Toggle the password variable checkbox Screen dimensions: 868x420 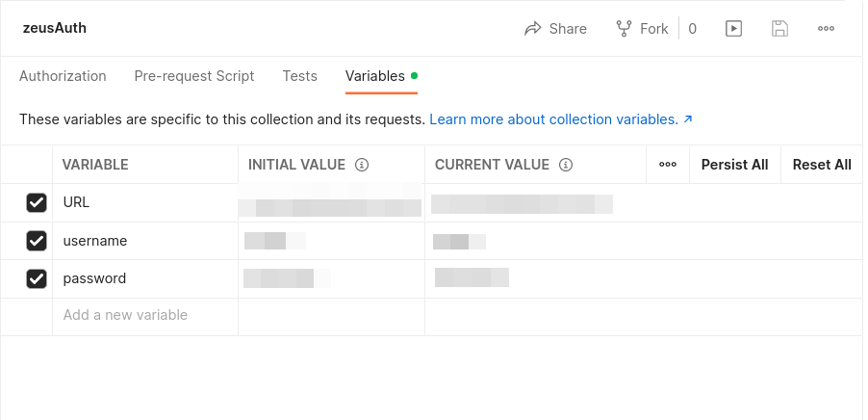[37, 278]
